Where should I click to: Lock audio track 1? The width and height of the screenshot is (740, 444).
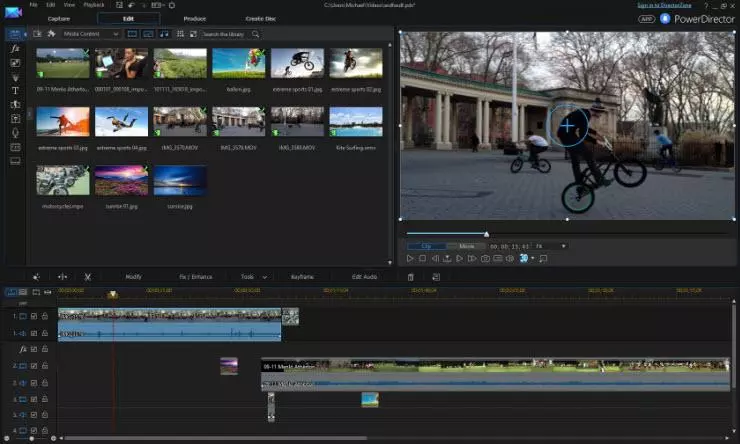pyautogui.click(x=45, y=333)
